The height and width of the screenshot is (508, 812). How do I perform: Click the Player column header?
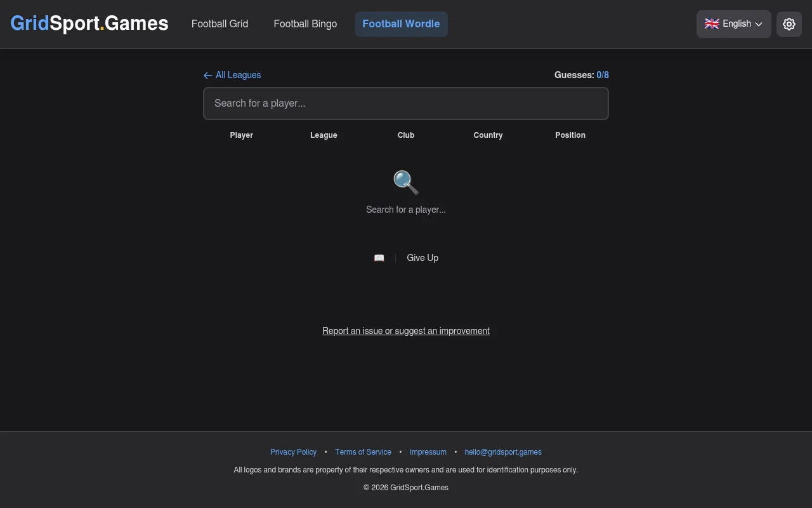[242, 135]
